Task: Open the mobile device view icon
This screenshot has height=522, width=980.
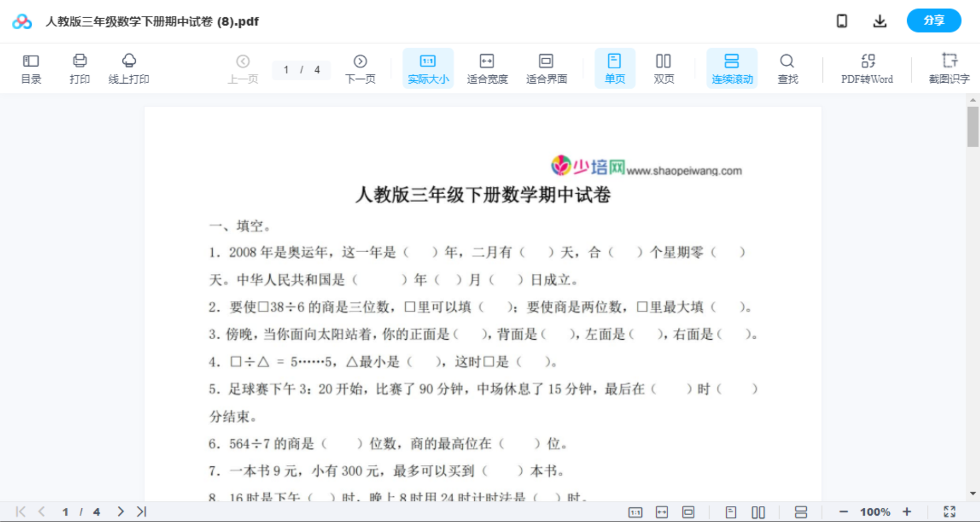Action: [x=842, y=20]
